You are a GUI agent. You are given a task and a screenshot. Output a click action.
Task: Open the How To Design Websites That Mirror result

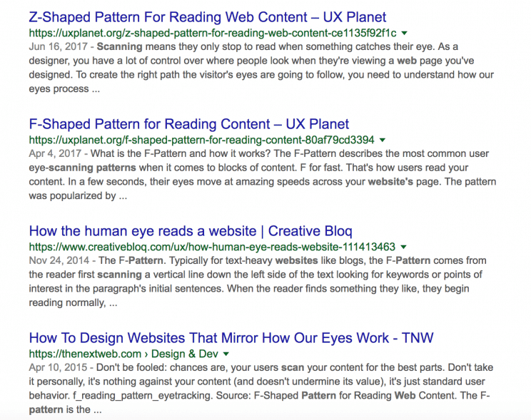231,338
